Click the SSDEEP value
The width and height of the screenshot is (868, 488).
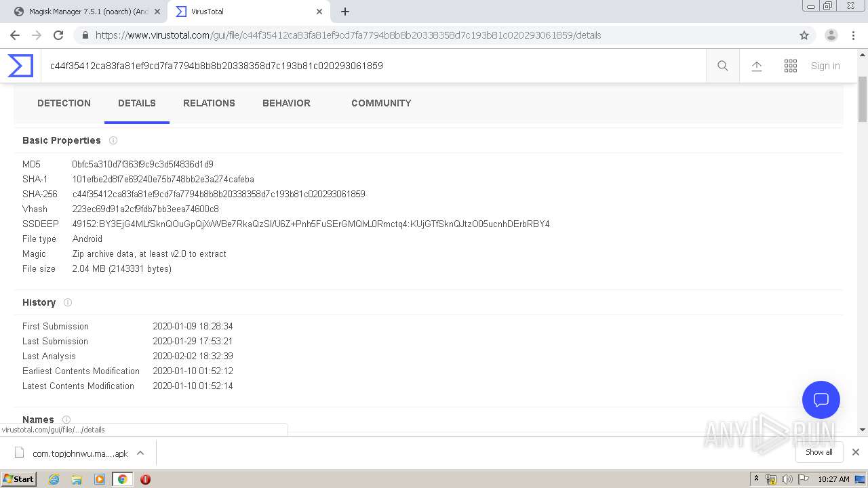[311, 224]
